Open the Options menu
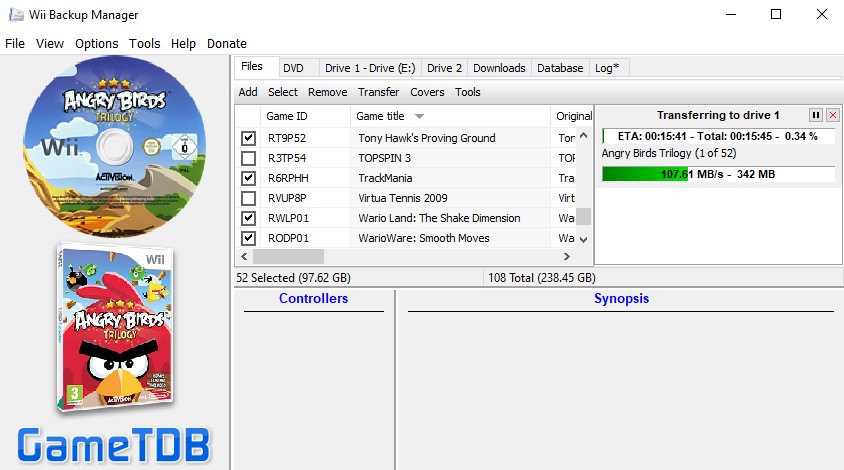The image size is (844, 470). tap(97, 44)
